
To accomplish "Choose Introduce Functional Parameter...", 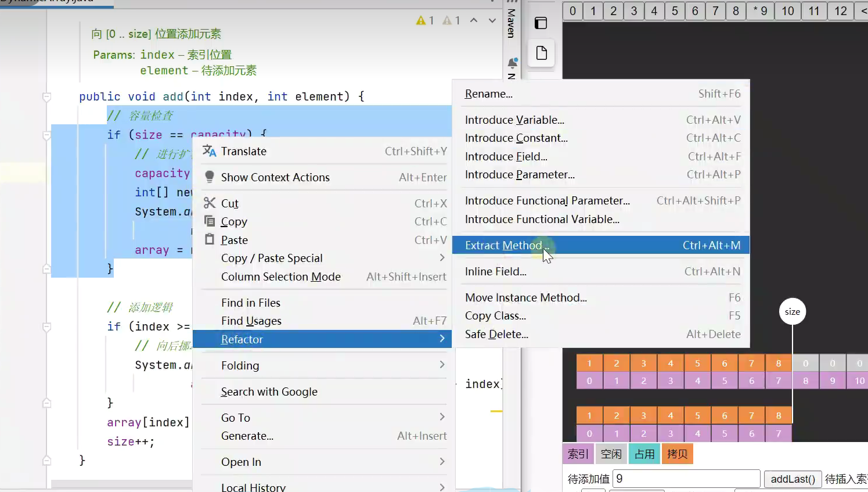I will 601,200.
